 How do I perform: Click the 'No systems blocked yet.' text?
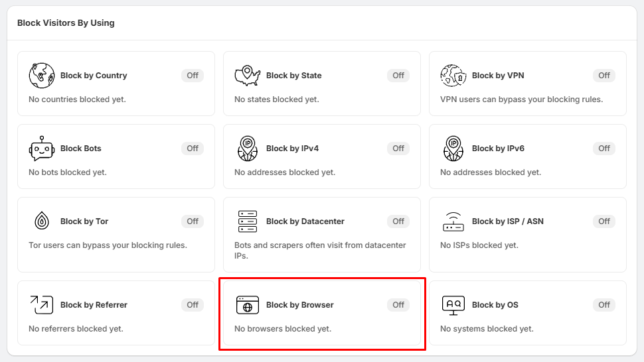487,329
